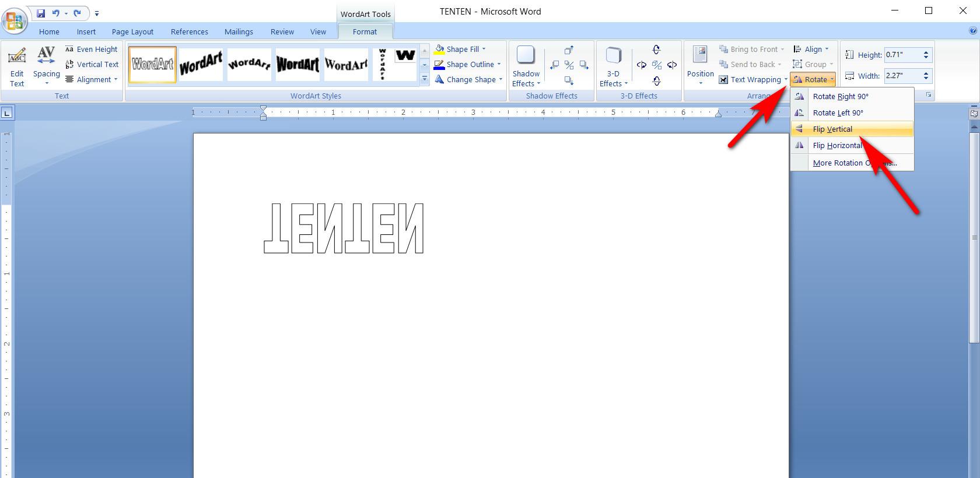Open the 3-D Effects gallery
The height and width of the screenshot is (478, 980).
tap(613, 66)
